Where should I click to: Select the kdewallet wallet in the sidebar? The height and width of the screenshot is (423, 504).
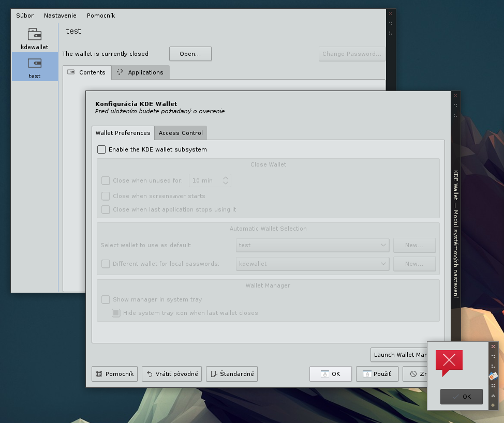[35, 38]
